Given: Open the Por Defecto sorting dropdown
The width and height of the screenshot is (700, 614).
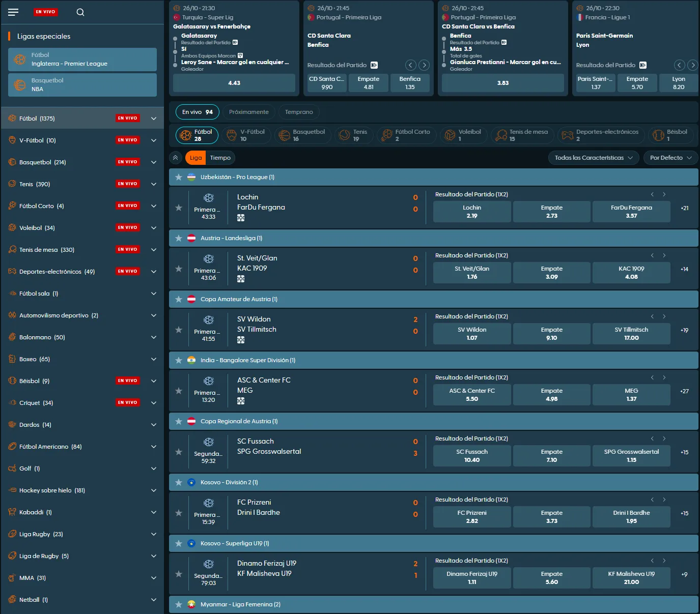Looking at the screenshot, I should (670, 158).
